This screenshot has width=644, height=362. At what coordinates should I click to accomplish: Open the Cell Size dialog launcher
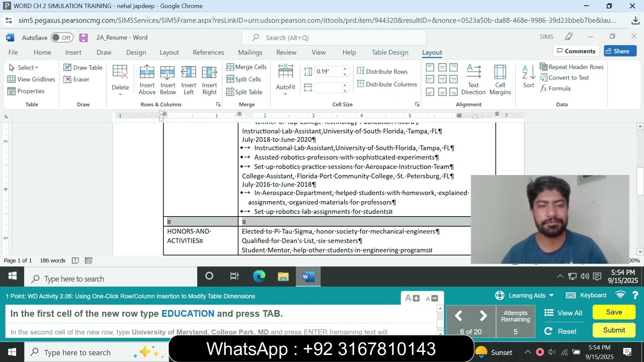pyautogui.click(x=417, y=104)
